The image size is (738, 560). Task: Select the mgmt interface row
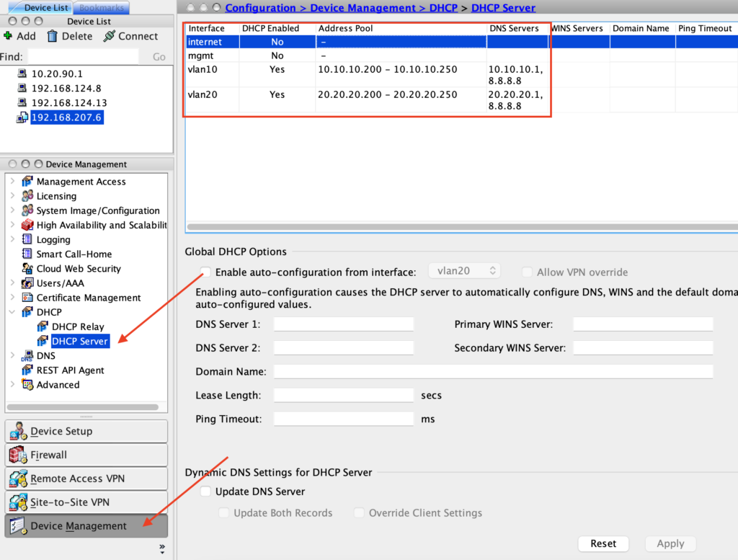462,55
